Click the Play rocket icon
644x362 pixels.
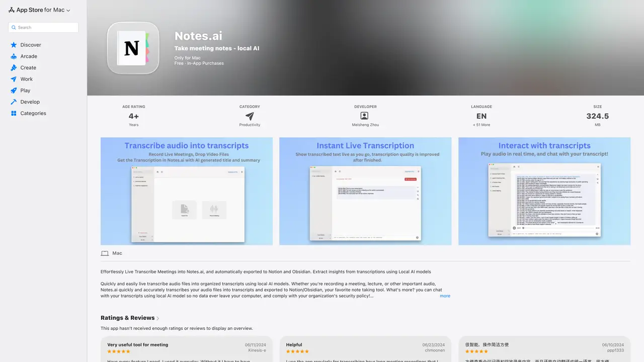14,90
